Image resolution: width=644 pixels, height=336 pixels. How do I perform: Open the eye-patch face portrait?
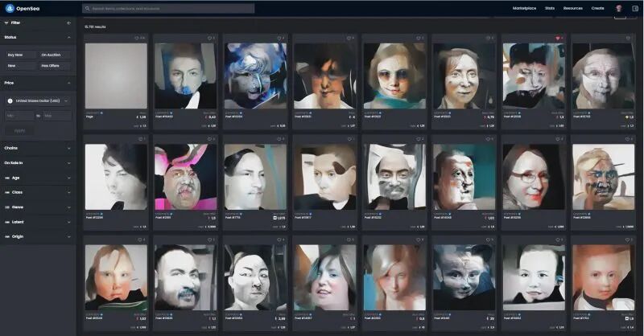[x=325, y=177]
